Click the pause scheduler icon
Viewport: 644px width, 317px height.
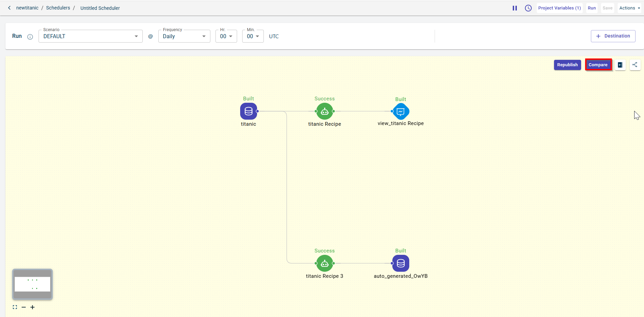pyautogui.click(x=515, y=8)
